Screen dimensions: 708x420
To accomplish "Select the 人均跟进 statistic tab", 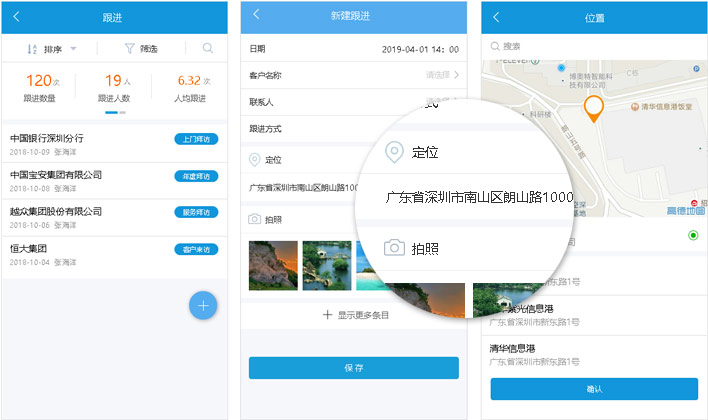I will pos(190,88).
